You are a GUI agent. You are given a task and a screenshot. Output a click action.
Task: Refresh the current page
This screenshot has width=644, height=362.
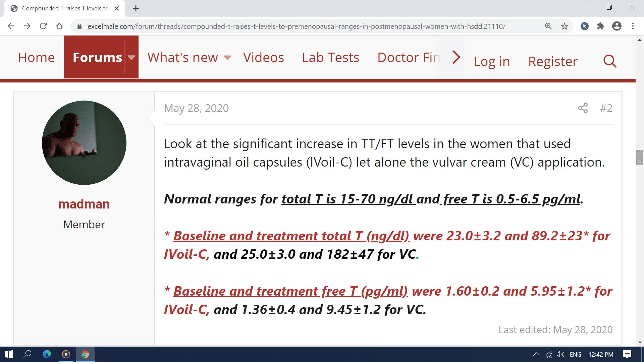43,26
